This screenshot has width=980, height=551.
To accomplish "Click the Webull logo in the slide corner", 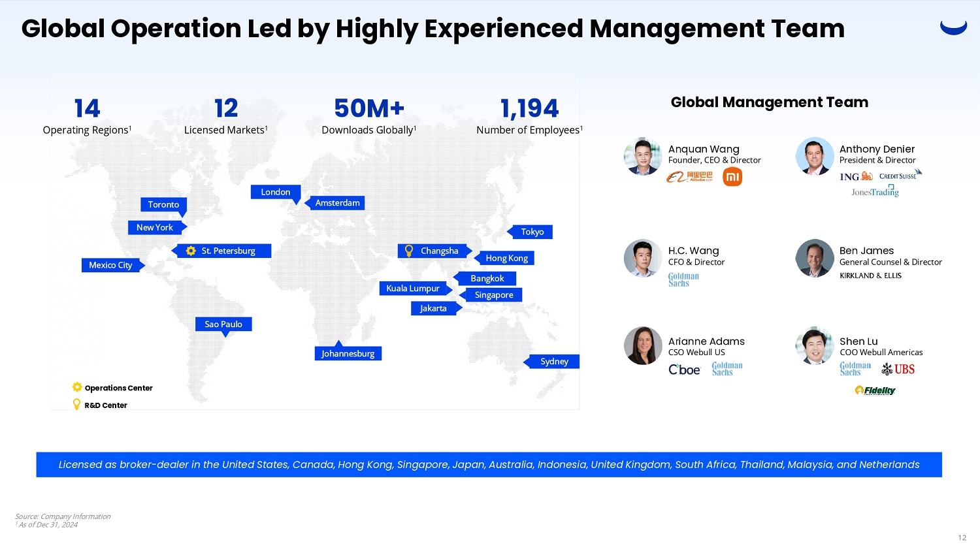I will coord(953,27).
